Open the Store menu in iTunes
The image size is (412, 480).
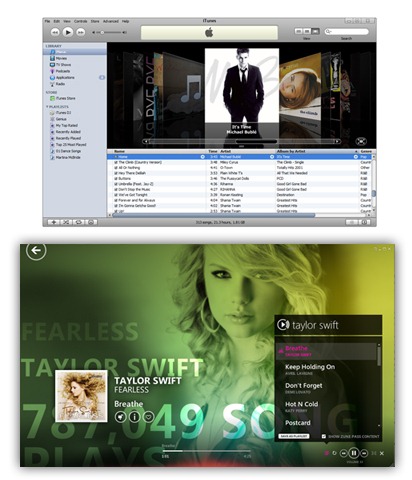click(x=95, y=21)
